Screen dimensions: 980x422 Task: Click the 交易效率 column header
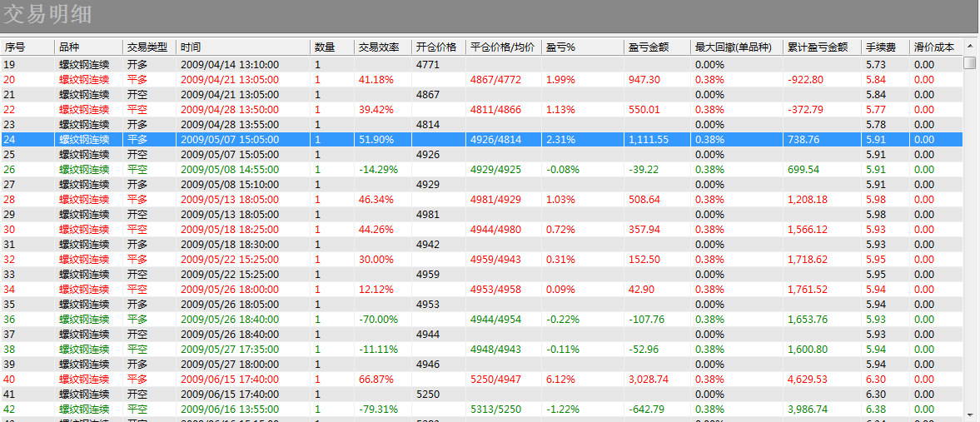coord(381,47)
